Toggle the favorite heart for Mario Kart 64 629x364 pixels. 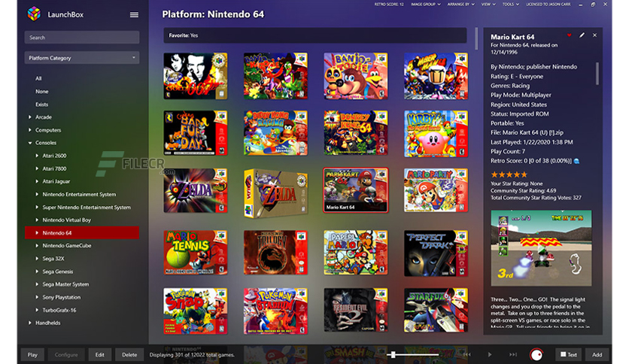(x=570, y=35)
